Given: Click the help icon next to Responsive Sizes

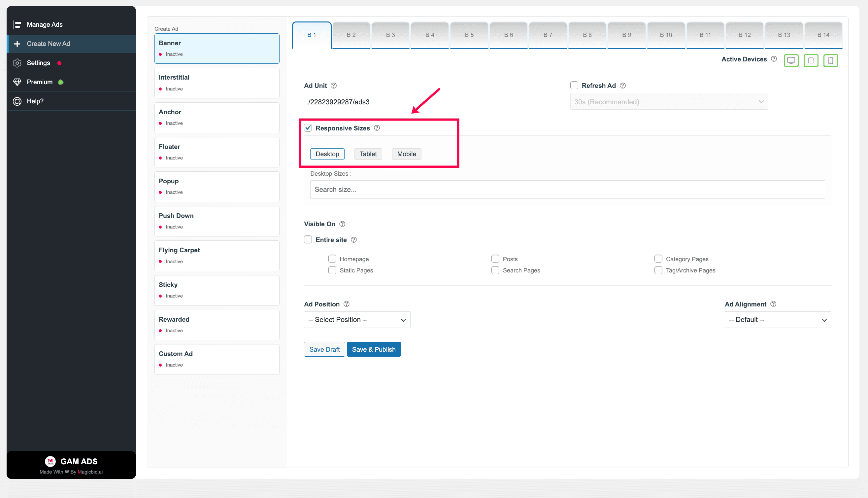Looking at the screenshot, I should click(377, 128).
